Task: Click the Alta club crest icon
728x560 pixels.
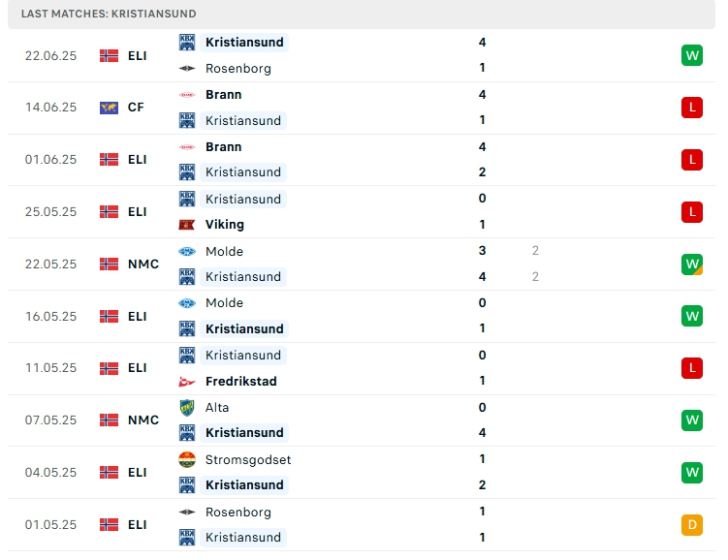Action: [187, 408]
